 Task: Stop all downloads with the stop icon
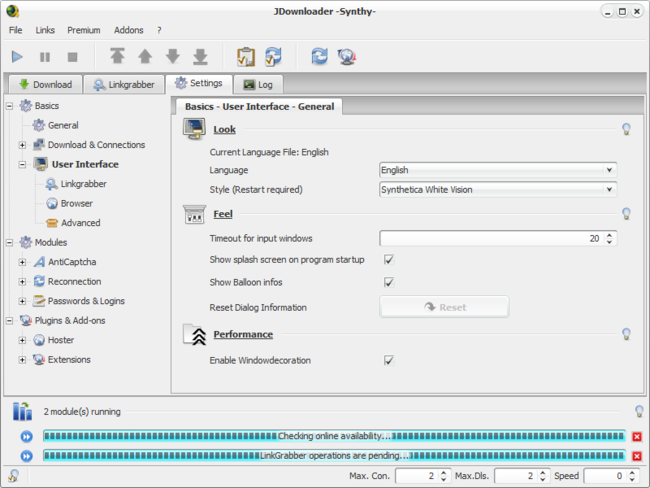pyautogui.click(x=73, y=57)
